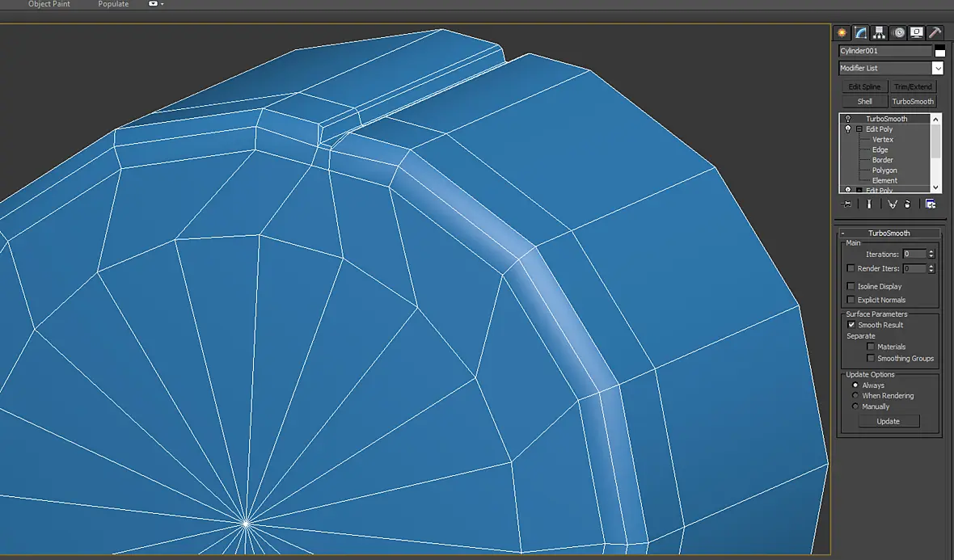The height and width of the screenshot is (560, 954).
Task: Check Separate by Smoothing Groups
Action: click(x=871, y=358)
